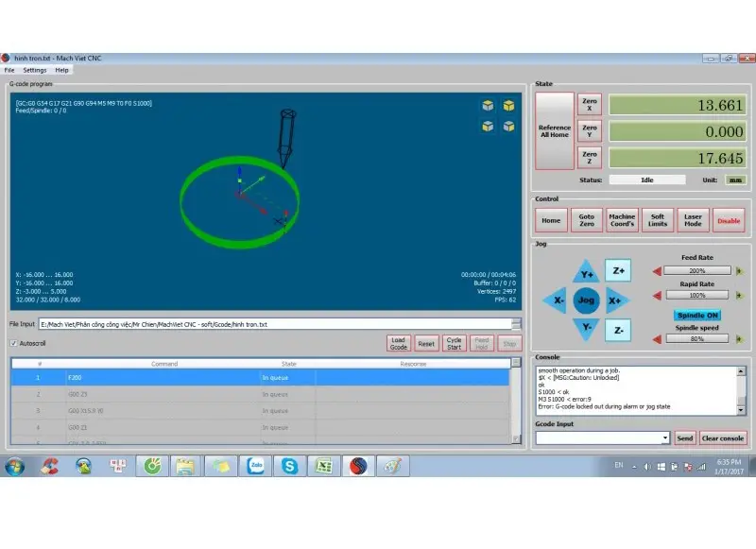Viewport: 756px width, 549px height.
Task: Toggle the Autoscroll checkbox
Action: 13,343
